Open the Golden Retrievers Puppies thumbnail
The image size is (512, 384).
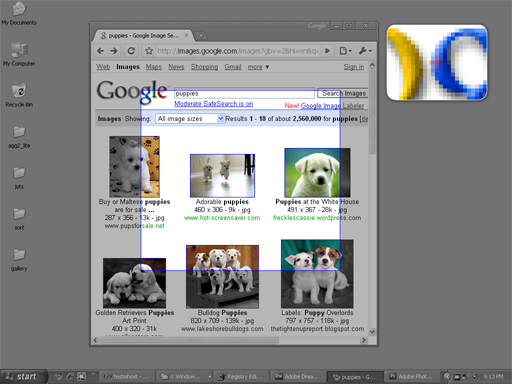(134, 283)
